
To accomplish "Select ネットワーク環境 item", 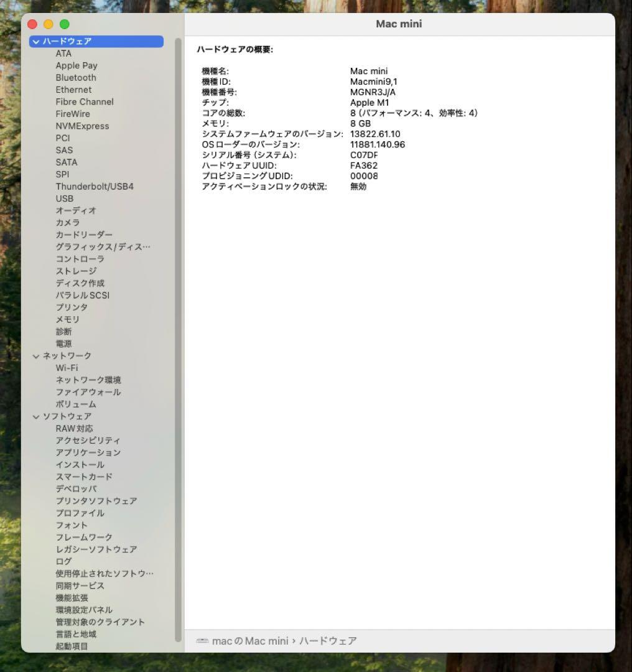I will pos(88,380).
